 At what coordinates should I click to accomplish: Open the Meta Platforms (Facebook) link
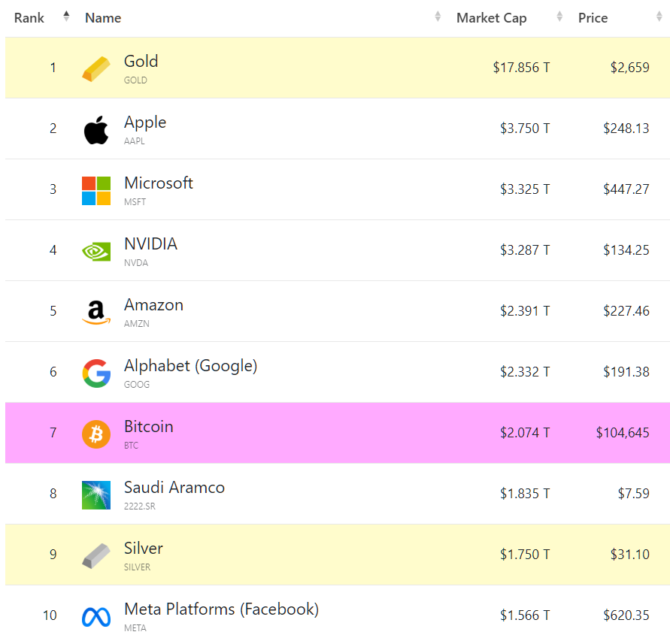pos(221,610)
